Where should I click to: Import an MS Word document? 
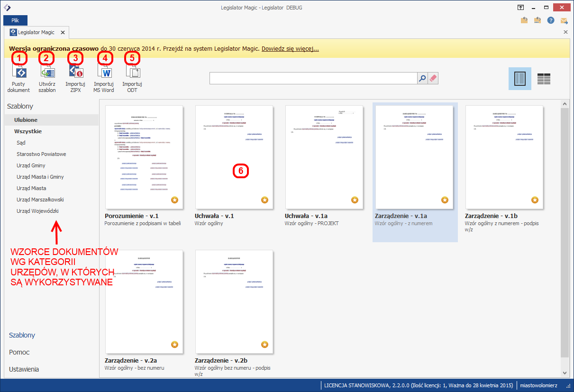click(x=104, y=79)
